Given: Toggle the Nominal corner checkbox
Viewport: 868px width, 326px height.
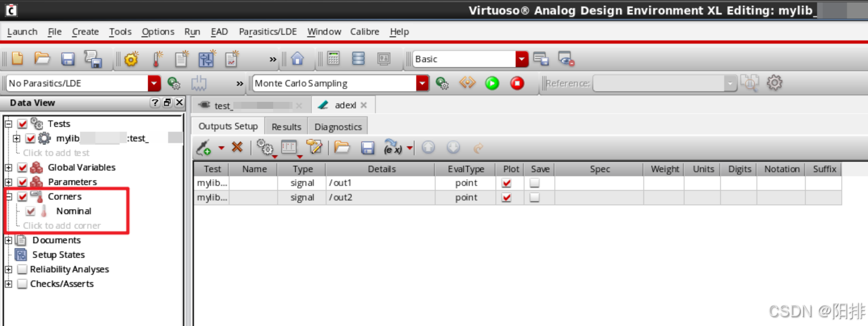Looking at the screenshot, I should point(31,211).
